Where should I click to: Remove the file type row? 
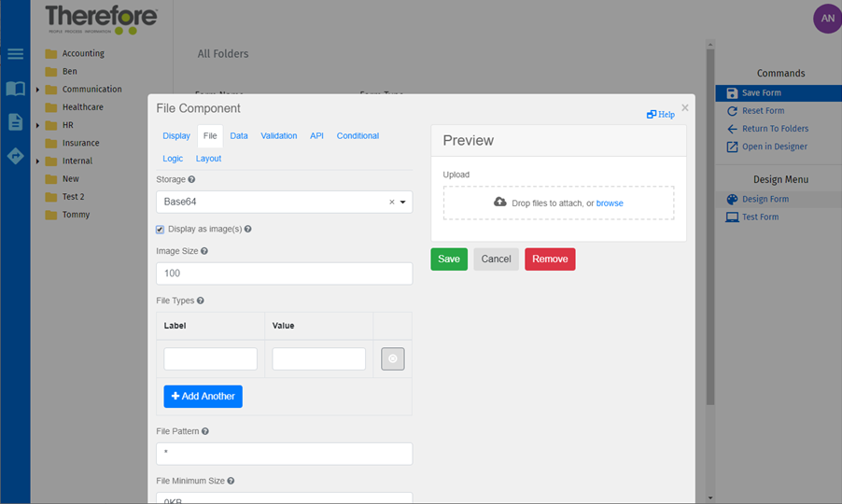click(x=392, y=358)
